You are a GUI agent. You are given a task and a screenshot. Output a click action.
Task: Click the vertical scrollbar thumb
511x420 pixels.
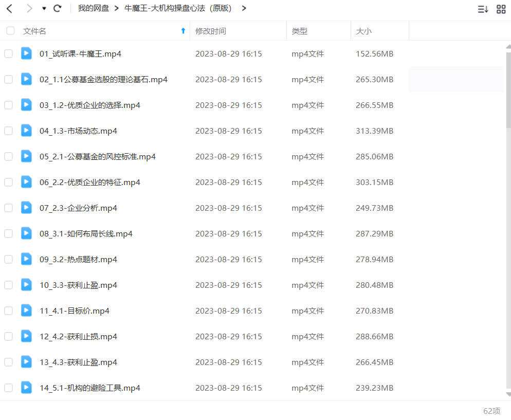tap(508, 89)
